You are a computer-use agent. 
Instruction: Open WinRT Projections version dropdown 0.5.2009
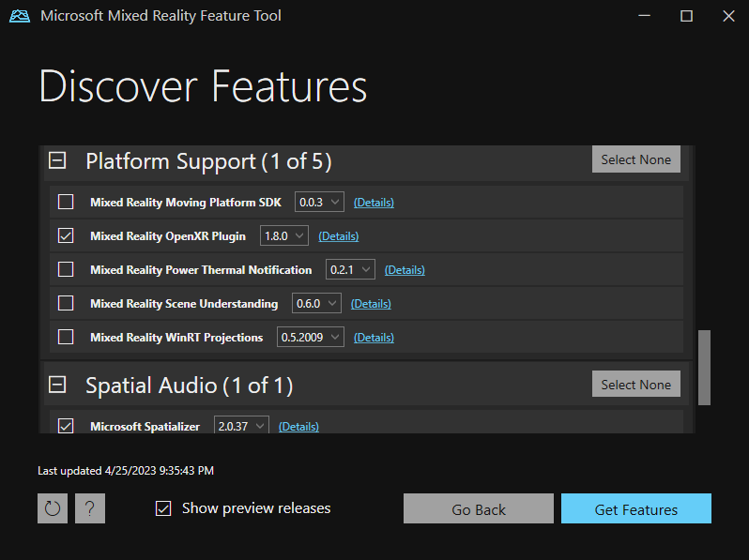pos(311,337)
